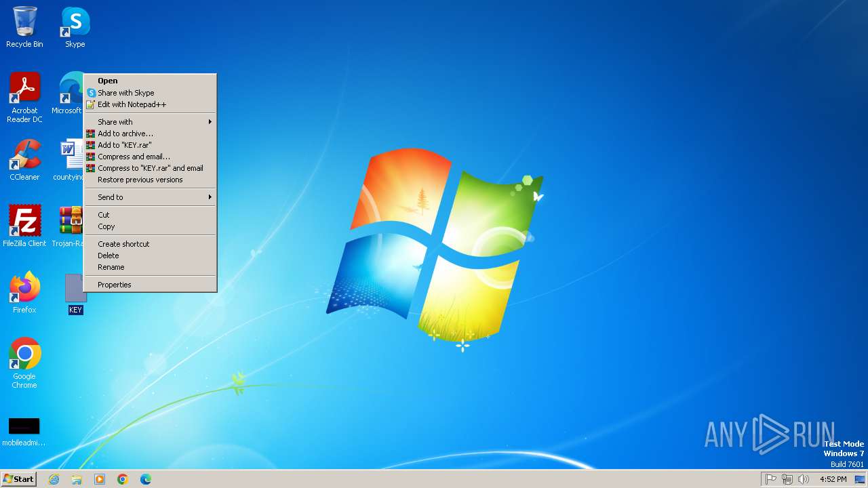Choose Copy from the context menu
This screenshot has width=868, height=488.
click(x=150, y=226)
